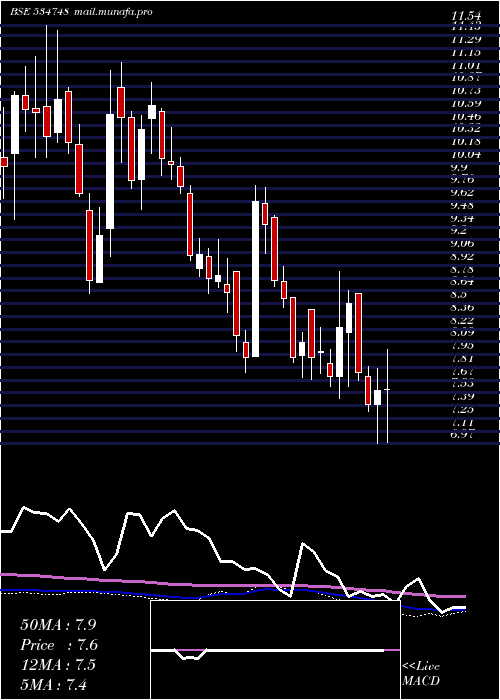
Task: Click the 9.48 price axis label
Action: [x=462, y=206]
